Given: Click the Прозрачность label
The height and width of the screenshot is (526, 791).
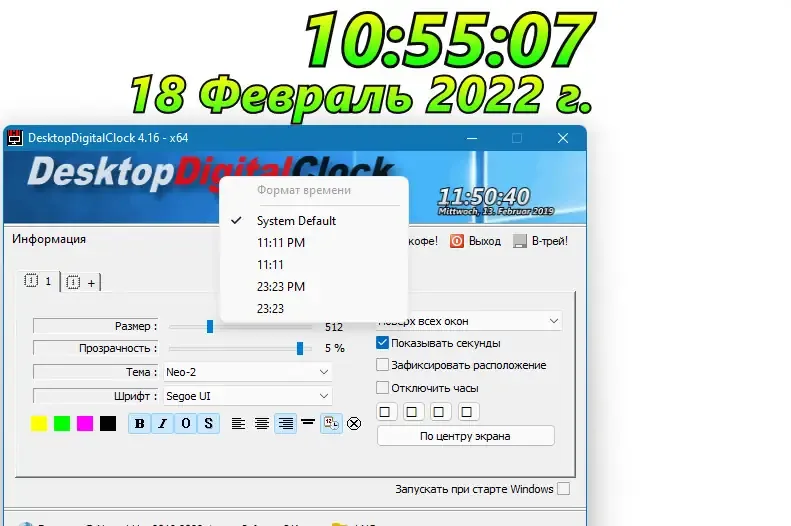Looking at the screenshot, I should pos(118,348).
